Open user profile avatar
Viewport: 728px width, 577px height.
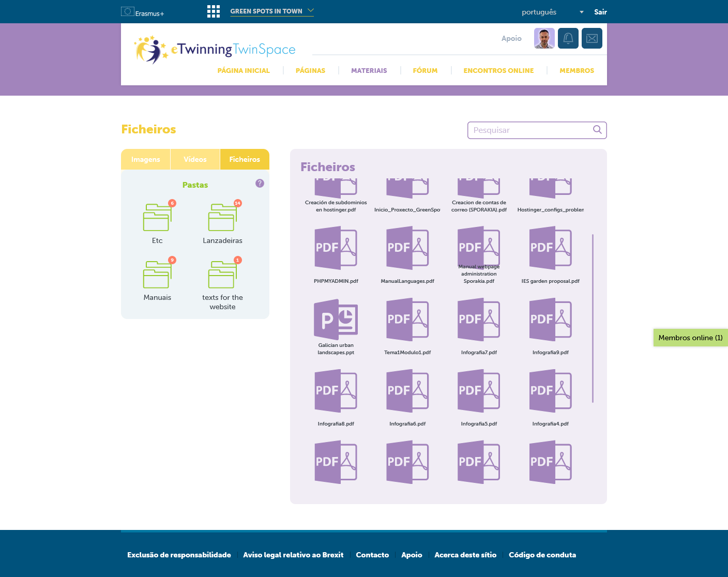pyautogui.click(x=544, y=38)
